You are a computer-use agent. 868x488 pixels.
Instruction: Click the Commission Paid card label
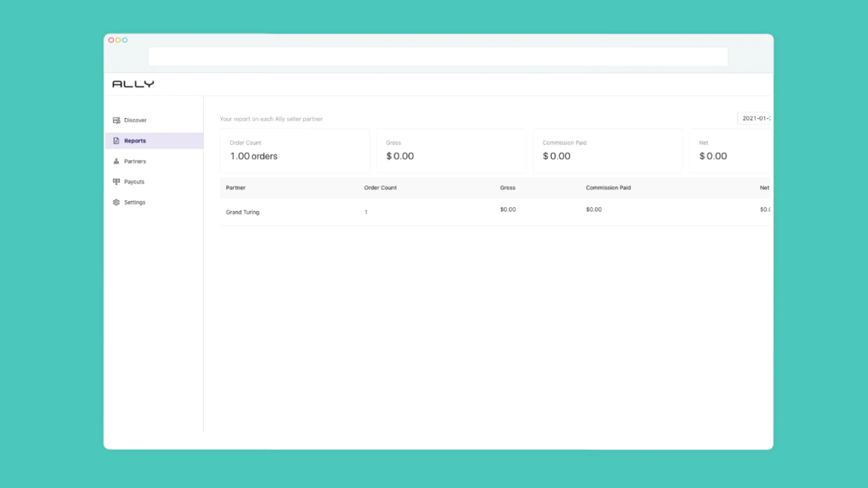(x=564, y=143)
